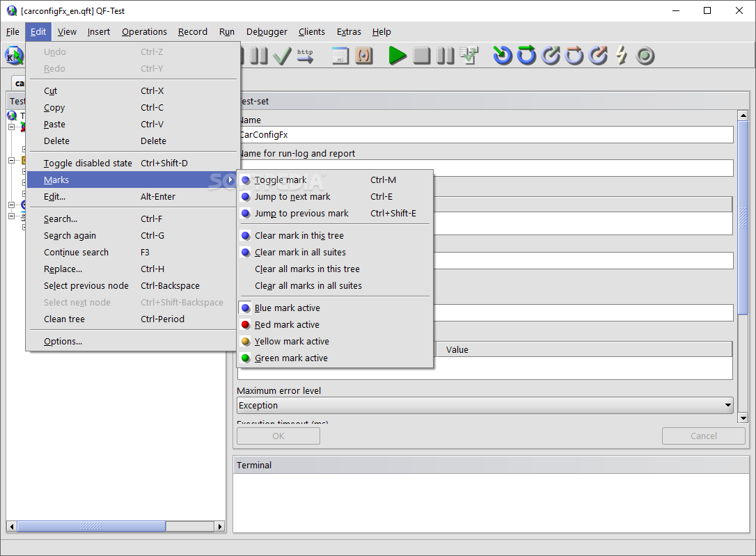The height and width of the screenshot is (556, 756).
Task: Click the green checkmark record check icon
Action: (x=282, y=56)
